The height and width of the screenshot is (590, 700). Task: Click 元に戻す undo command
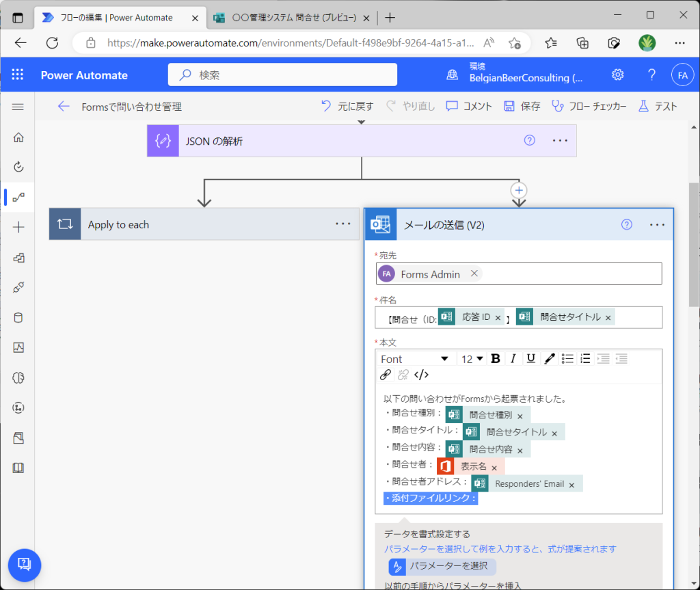pos(347,106)
